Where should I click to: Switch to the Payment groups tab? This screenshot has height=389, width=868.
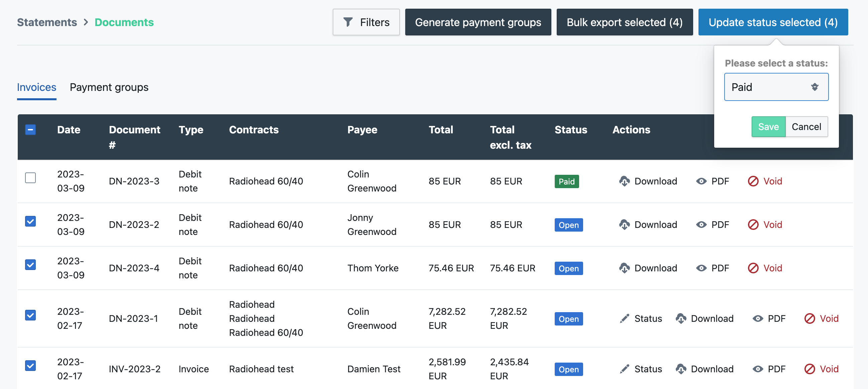(109, 87)
